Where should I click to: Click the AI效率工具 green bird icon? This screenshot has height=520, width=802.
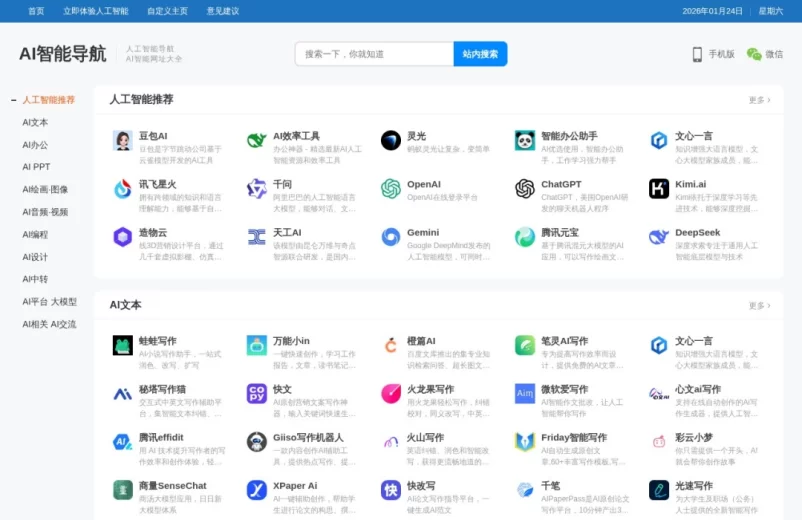pyautogui.click(x=257, y=140)
